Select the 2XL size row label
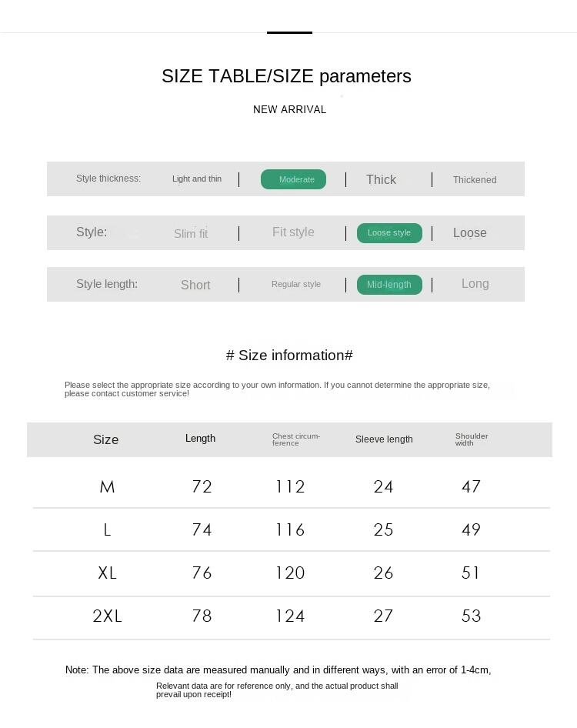The height and width of the screenshot is (728, 577). click(107, 616)
